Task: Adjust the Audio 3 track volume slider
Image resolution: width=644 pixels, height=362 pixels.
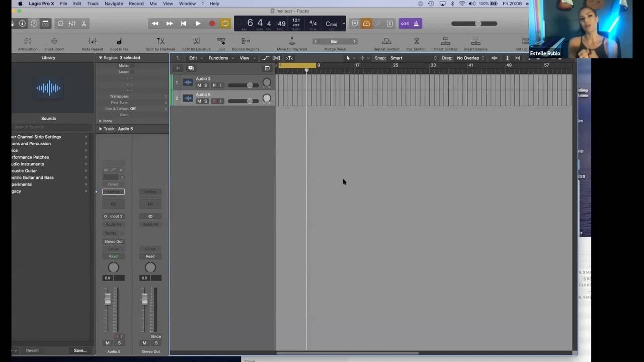Action: (x=244, y=85)
